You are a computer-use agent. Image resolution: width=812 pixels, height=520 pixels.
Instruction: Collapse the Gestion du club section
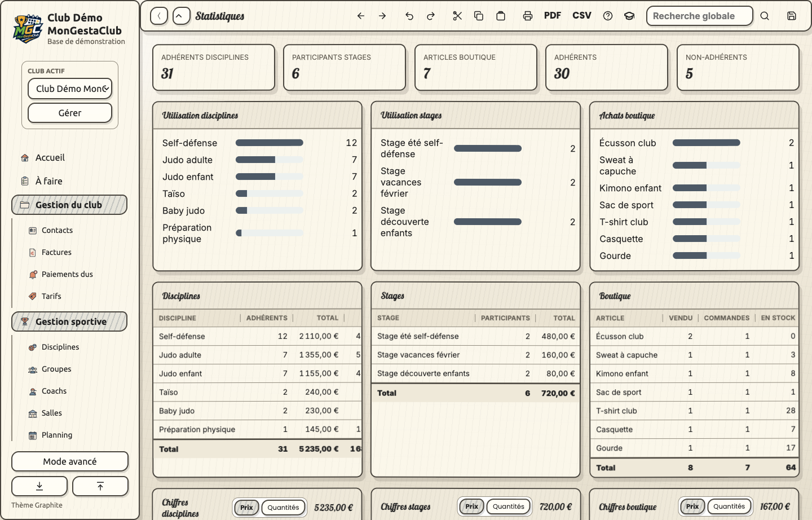69,205
